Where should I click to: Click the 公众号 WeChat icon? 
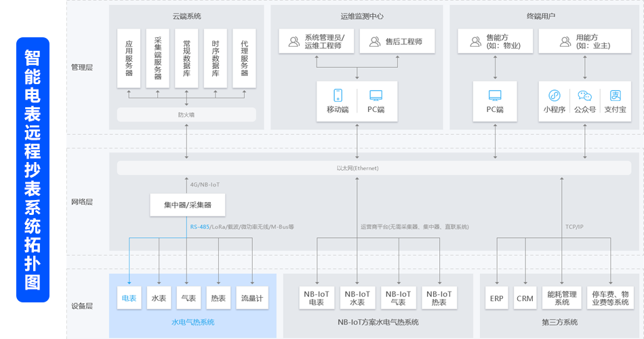584,96
